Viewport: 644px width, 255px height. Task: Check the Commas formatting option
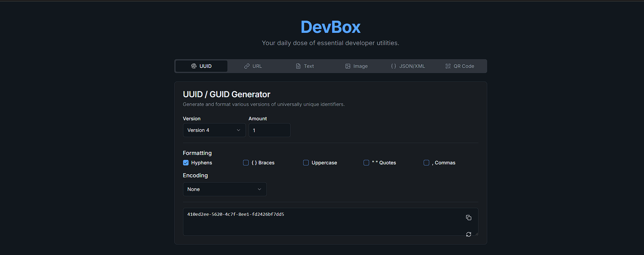[x=426, y=163]
